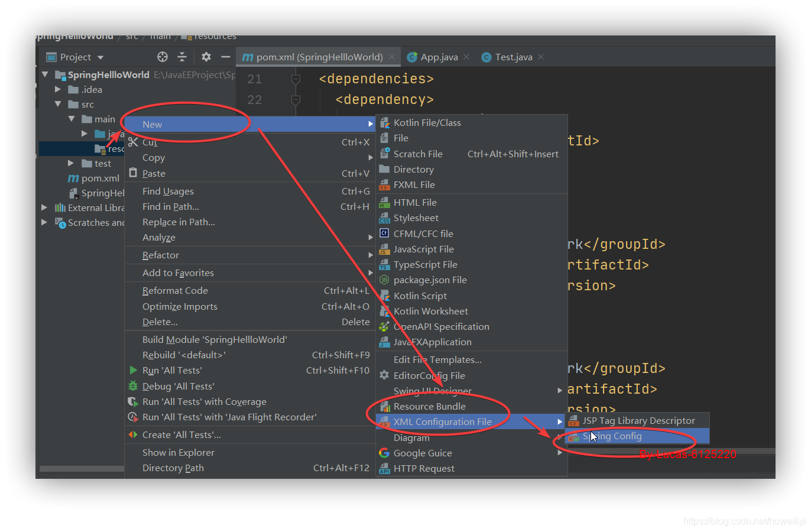This screenshot has width=811, height=532.
Task: Click the collapse all icon in Project toolbar
Action: pos(182,57)
